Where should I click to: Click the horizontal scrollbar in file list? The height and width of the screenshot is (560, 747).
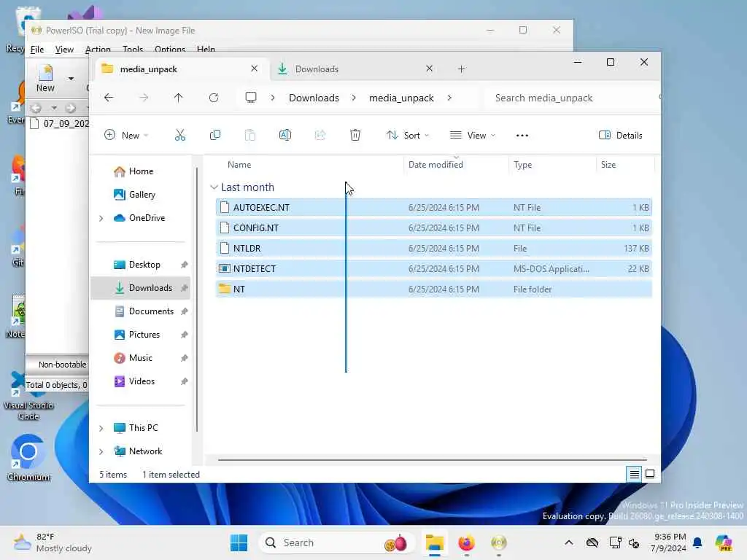432,460
